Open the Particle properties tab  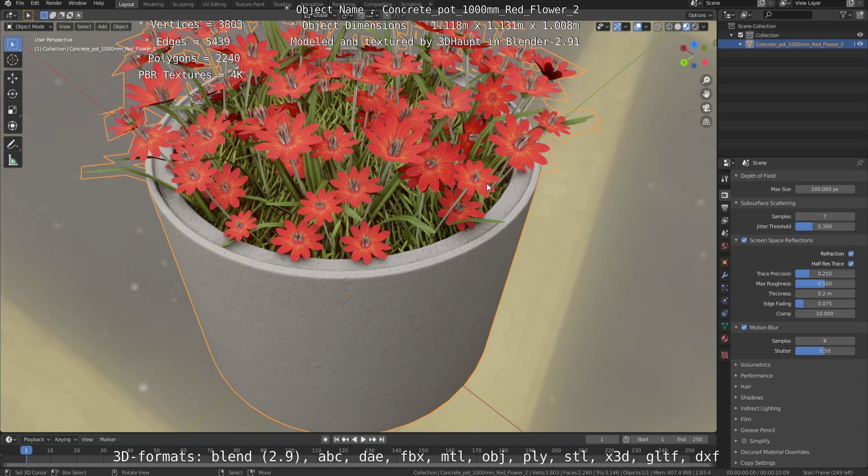(724, 288)
